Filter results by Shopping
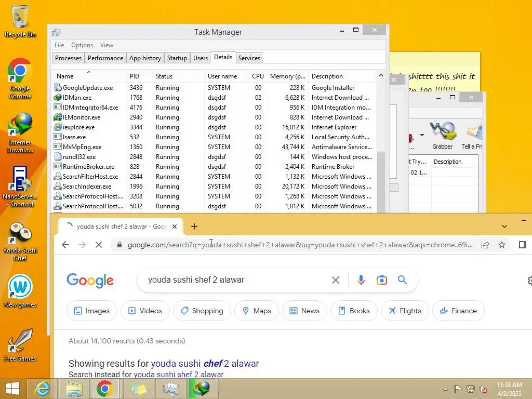This screenshot has width=532, height=399. point(202,311)
